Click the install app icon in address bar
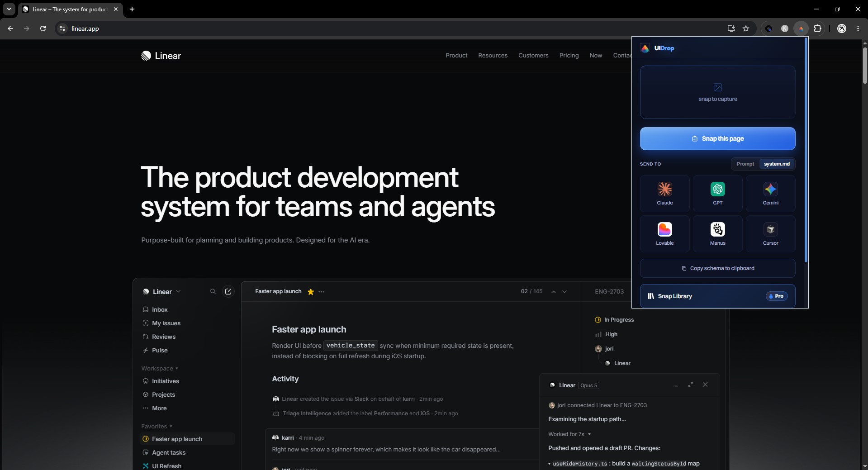The width and height of the screenshot is (868, 470). (x=731, y=28)
